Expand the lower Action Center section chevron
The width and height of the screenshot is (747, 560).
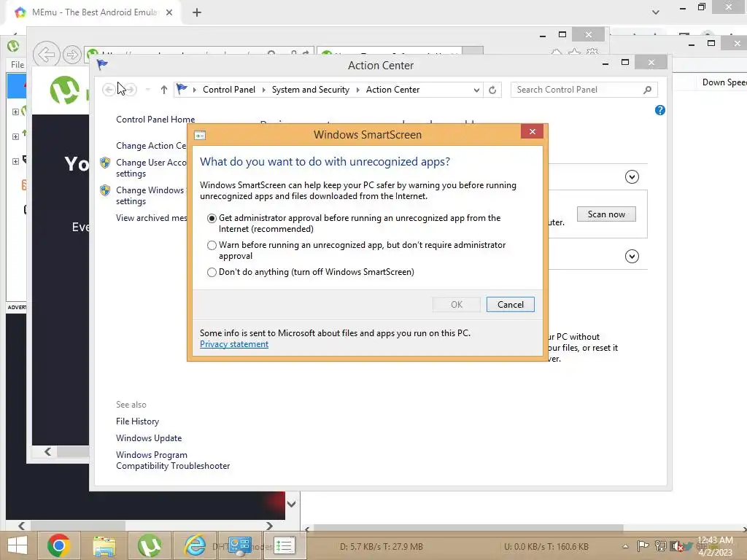632,257
